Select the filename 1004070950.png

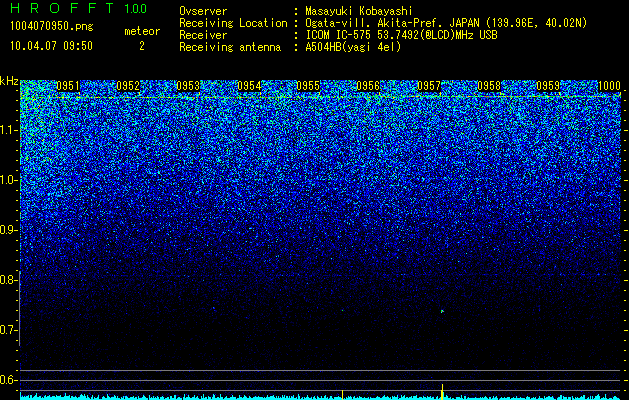pyautogui.click(x=52, y=27)
